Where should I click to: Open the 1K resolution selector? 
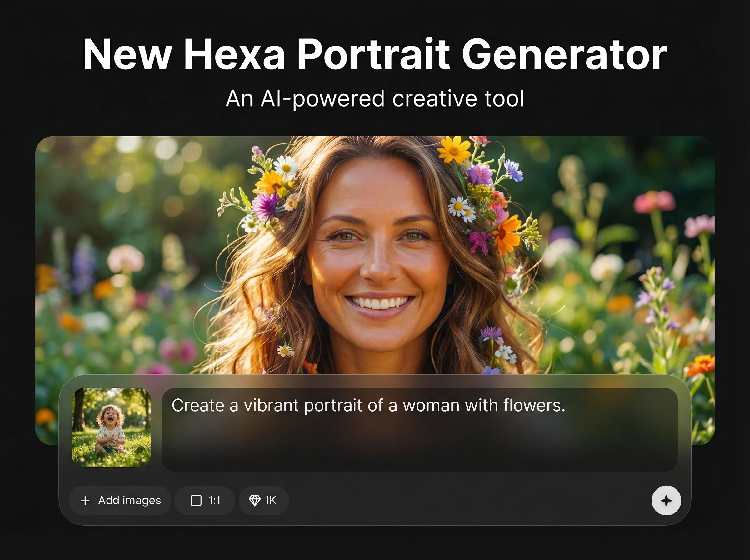(264, 500)
